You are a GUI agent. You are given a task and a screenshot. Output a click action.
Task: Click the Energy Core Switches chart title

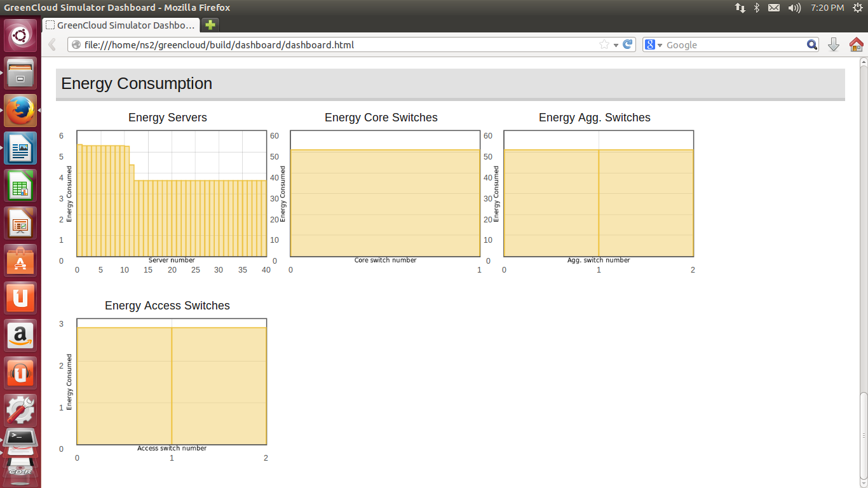[381, 118]
